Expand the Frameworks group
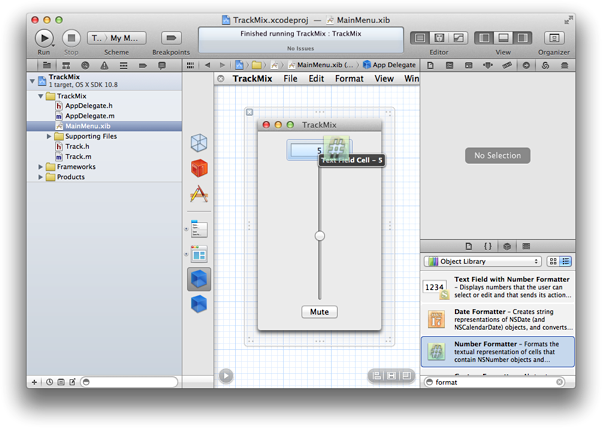602x428 pixels. click(x=41, y=167)
